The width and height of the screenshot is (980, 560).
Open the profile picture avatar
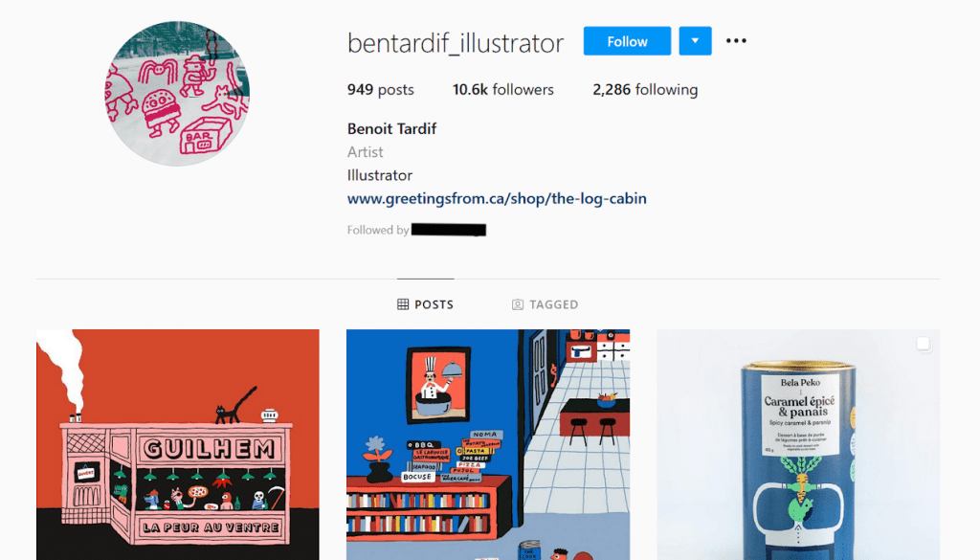[177, 94]
